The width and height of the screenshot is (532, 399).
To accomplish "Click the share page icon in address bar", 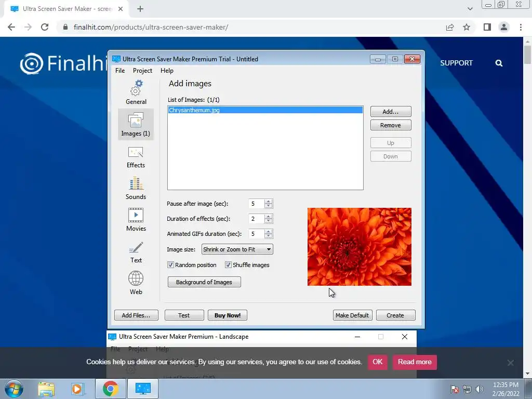I will 450,27.
